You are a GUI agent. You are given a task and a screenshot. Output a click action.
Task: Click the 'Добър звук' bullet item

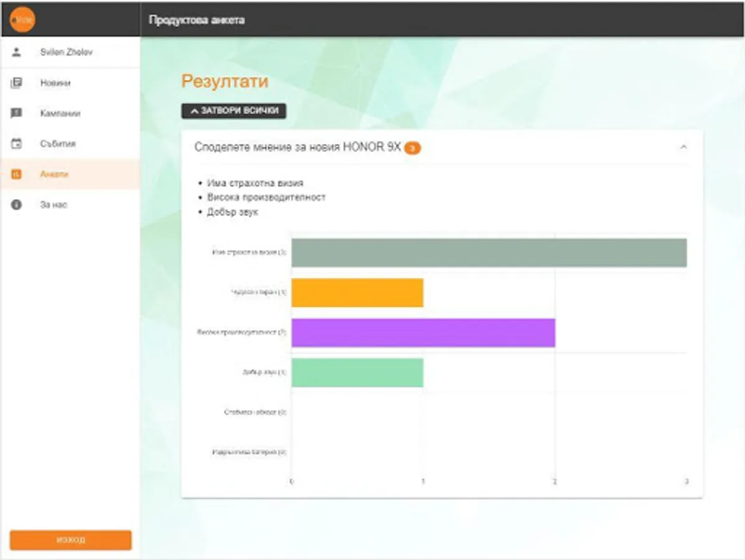click(x=233, y=212)
